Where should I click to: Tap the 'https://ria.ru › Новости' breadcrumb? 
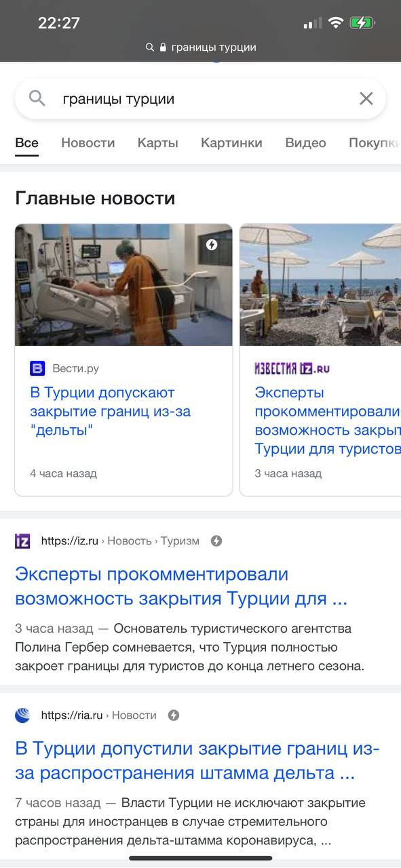point(98,715)
